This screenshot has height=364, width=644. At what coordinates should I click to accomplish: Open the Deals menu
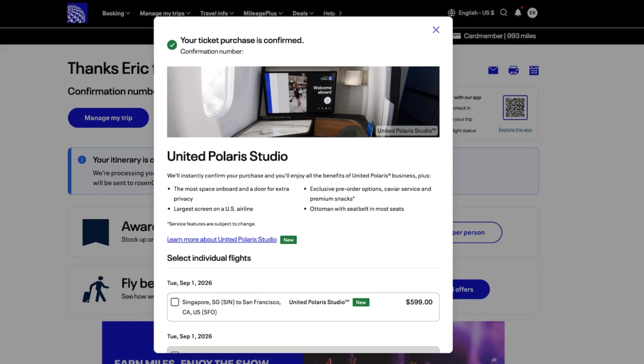click(x=303, y=13)
